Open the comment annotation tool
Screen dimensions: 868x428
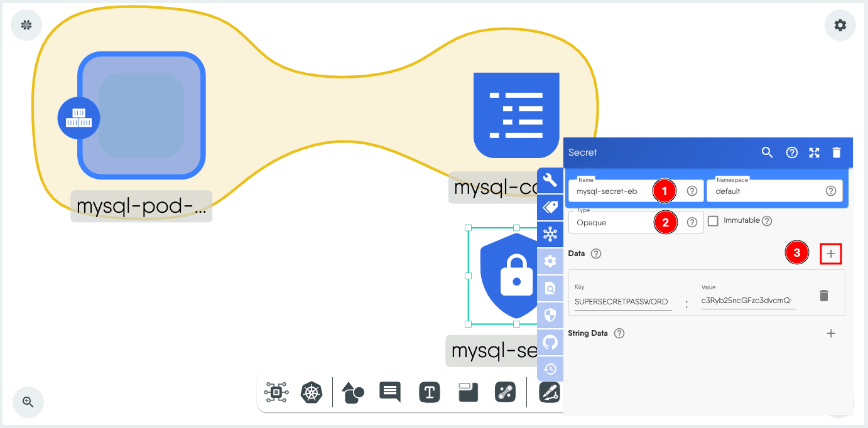click(391, 392)
